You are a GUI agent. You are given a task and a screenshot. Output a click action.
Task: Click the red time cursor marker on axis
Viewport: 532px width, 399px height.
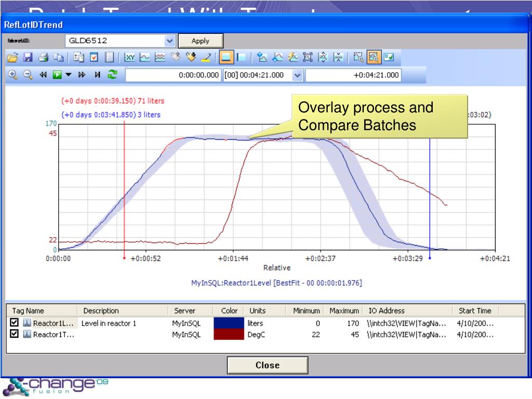coord(124,258)
